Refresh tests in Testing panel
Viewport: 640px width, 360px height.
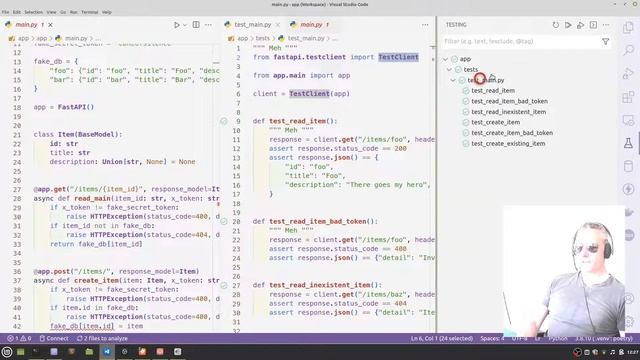(556, 25)
